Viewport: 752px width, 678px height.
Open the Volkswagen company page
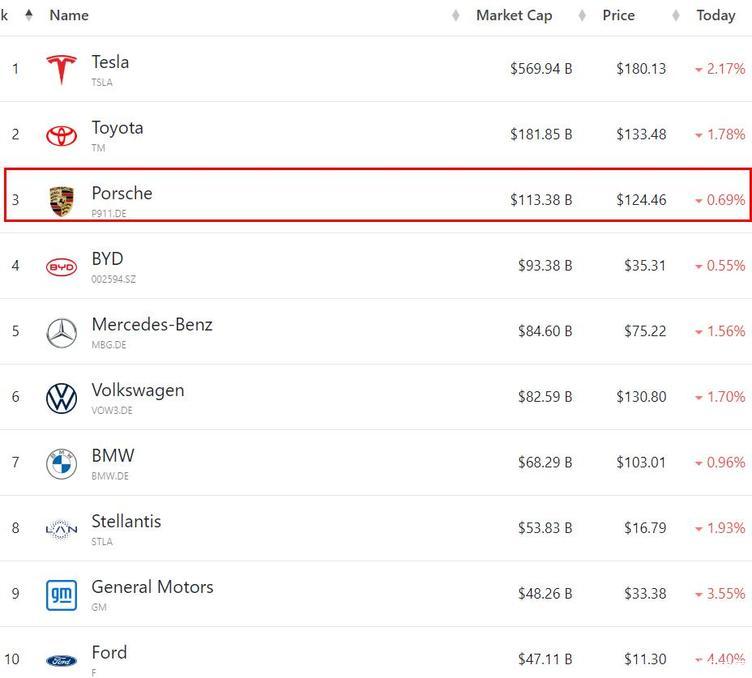tap(138, 390)
